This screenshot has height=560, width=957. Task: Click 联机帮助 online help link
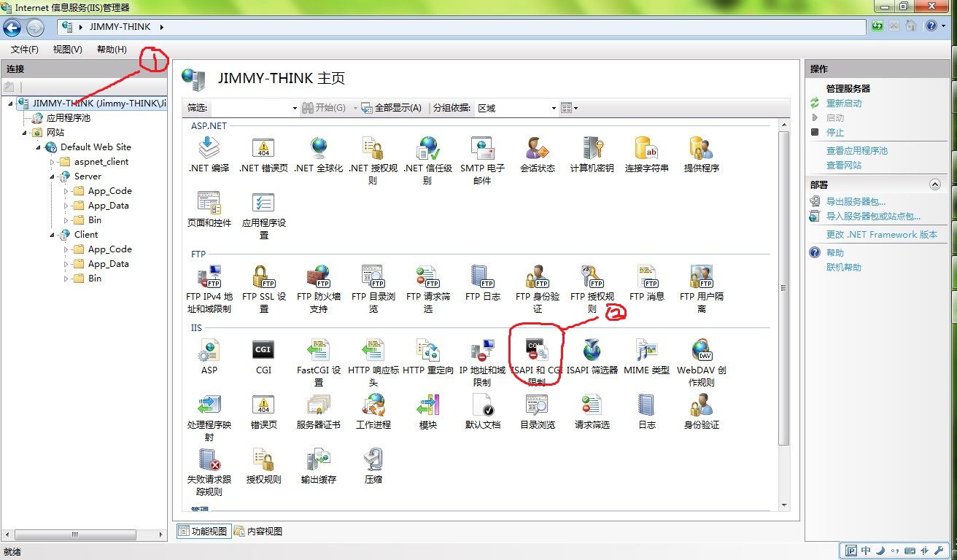click(844, 268)
